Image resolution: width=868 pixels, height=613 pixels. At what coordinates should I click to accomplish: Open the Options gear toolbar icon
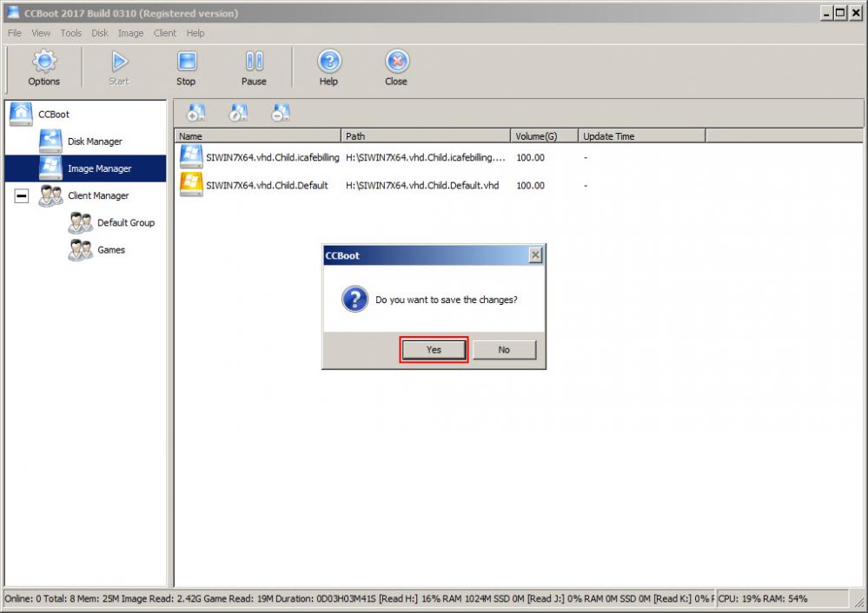pyautogui.click(x=44, y=62)
